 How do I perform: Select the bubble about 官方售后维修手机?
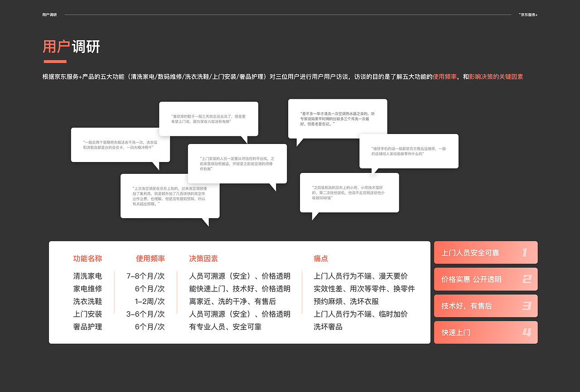click(408, 151)
